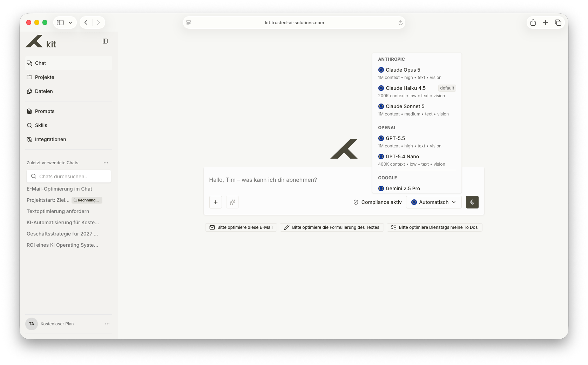The height and width of the screenshot is (365, 588).
Task: Go back in browser history
Action: coord(86,22)
